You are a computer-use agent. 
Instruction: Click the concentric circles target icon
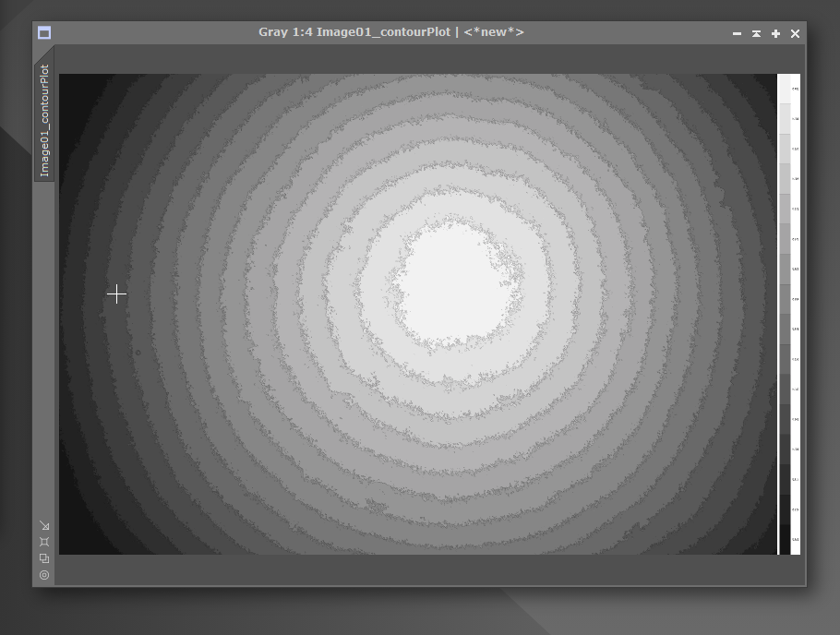pos(44,575)
